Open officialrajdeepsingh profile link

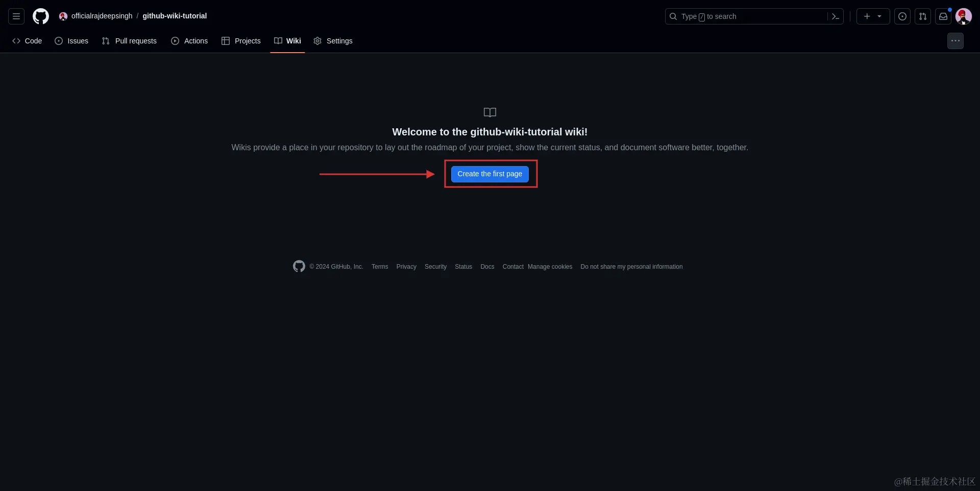pos(102,16)
